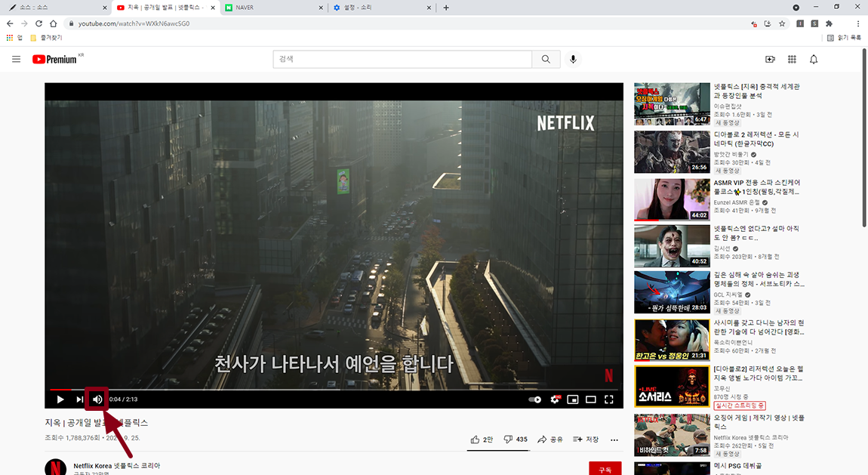Open the ASMR VIP 44:02 thumbnail
Image resolution: width=868 pixels, height=475 pixels.
click(x=672, y=199)
